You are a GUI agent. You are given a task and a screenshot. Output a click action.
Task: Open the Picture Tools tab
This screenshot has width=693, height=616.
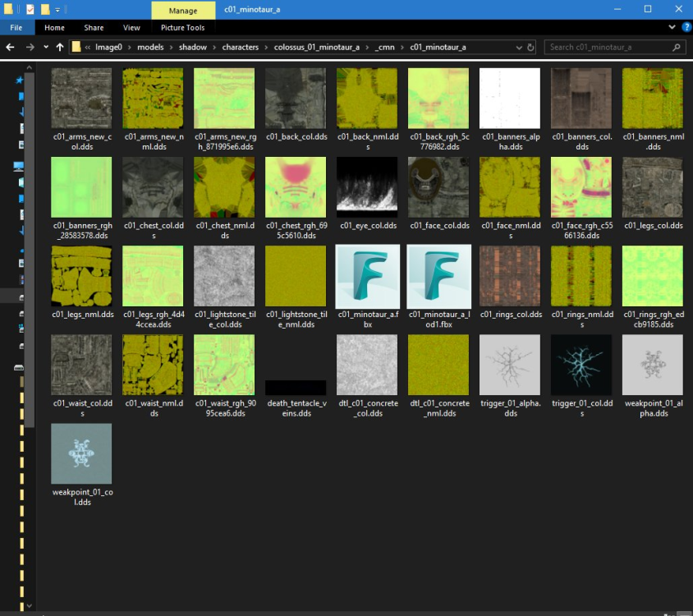pos(182,28)
